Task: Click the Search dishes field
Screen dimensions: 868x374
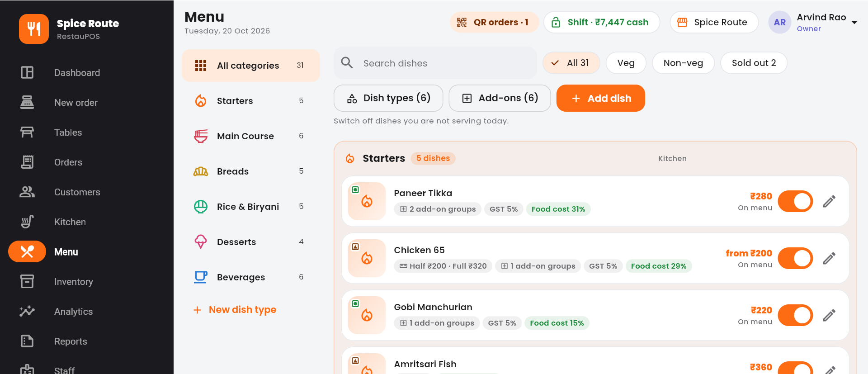Action: tap(435, 63)
